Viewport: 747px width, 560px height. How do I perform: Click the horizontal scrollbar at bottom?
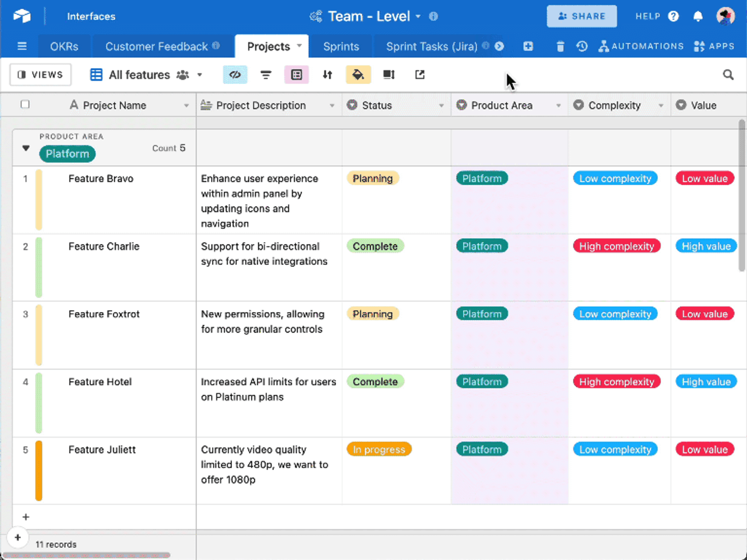tap(86, 555)
